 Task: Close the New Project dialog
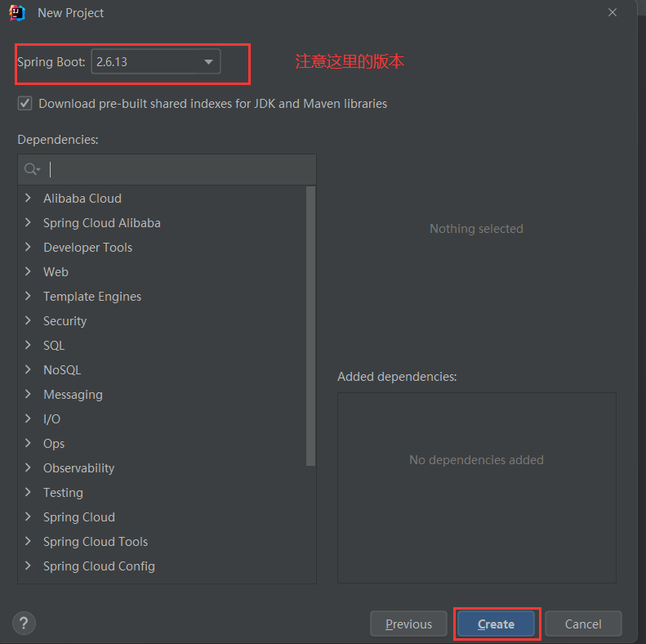pos(613,12)
